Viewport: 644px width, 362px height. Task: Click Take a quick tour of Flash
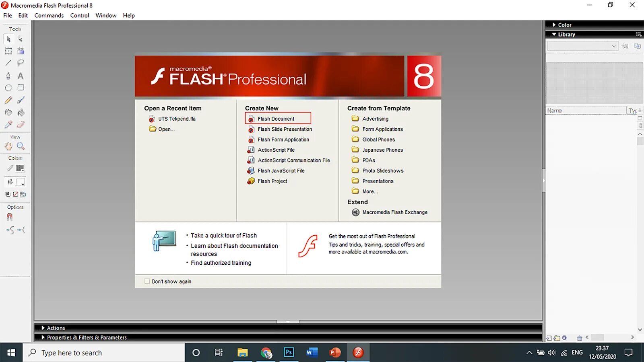point(223,236)
